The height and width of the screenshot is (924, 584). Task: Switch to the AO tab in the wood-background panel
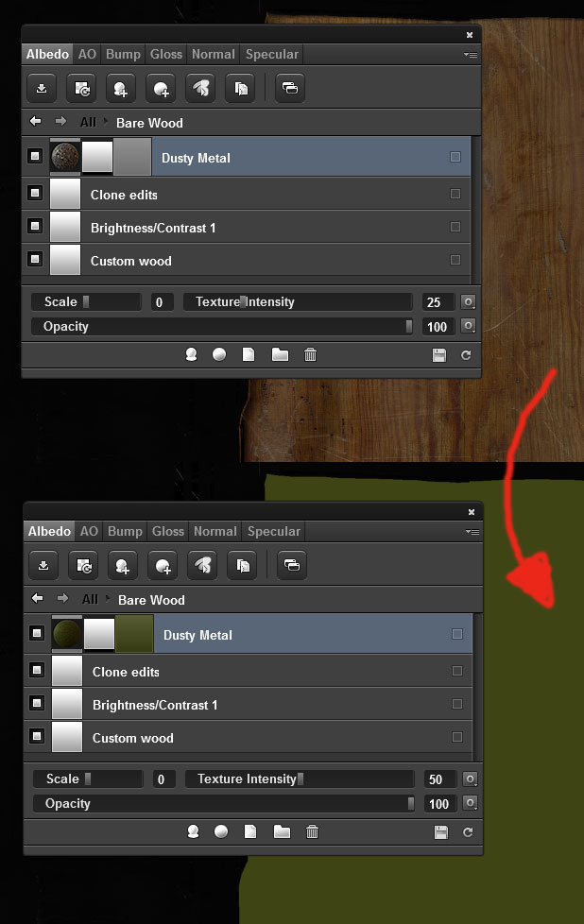coord(87,54)
